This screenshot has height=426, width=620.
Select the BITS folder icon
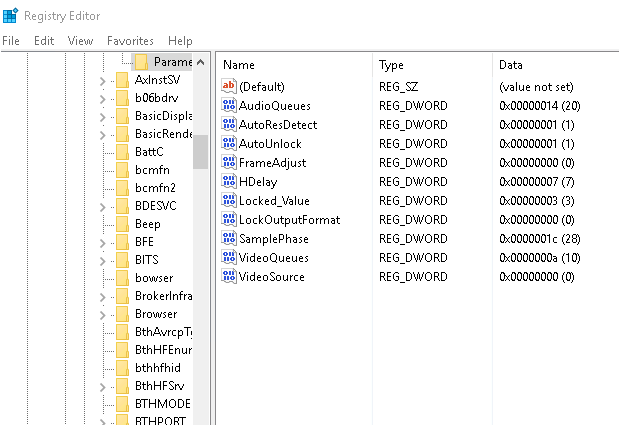point(121,260)
